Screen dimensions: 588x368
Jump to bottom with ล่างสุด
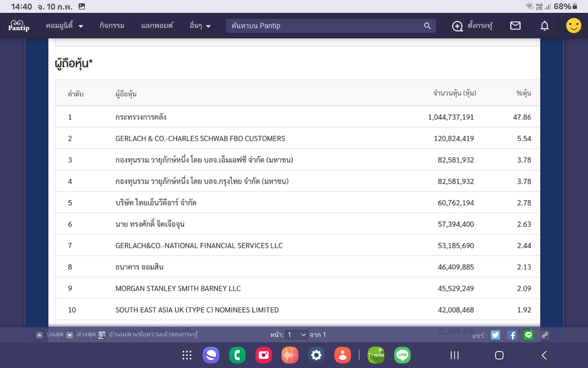tap(81, 335)
